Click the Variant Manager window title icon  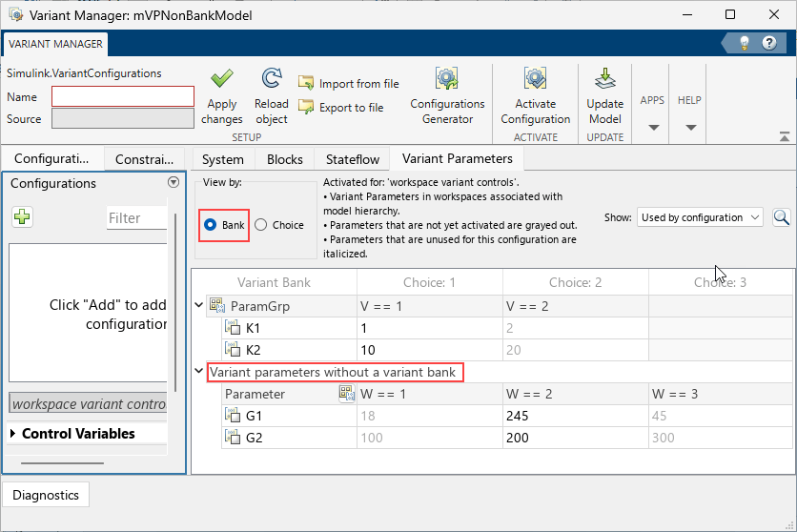click(16, 14)
